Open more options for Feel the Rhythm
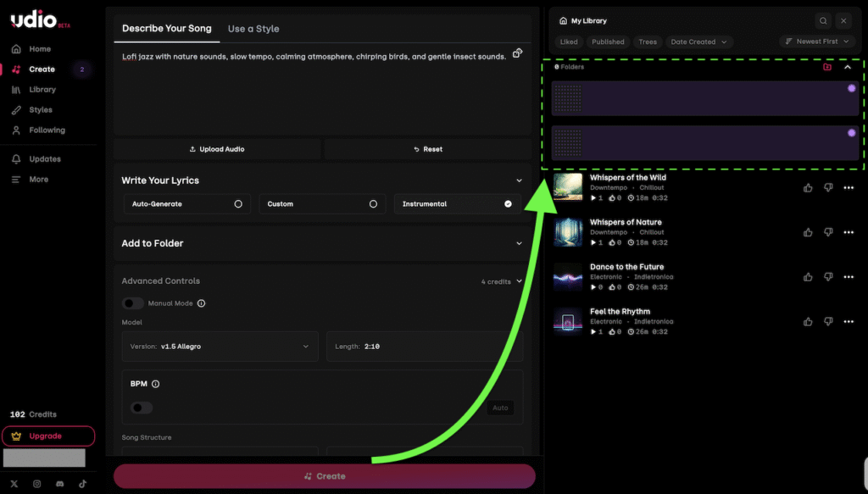 (x=849, y=321)
